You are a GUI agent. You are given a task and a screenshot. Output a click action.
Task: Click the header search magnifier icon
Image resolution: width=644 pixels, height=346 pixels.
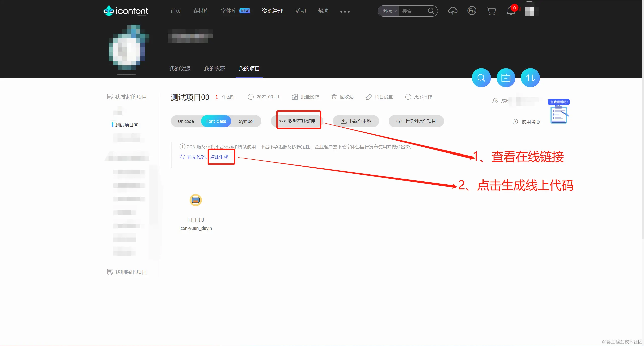pos(431,11)
